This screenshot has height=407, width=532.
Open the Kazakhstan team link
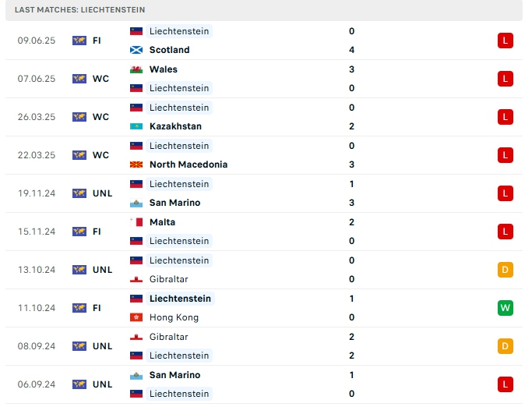pyautogui.click(x=175, y=126)
